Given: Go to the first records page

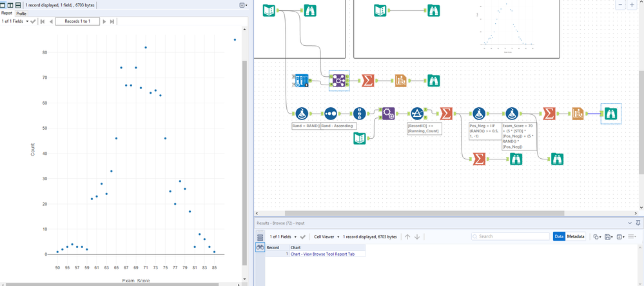Looking at the screenshot, I should (42, 21).
